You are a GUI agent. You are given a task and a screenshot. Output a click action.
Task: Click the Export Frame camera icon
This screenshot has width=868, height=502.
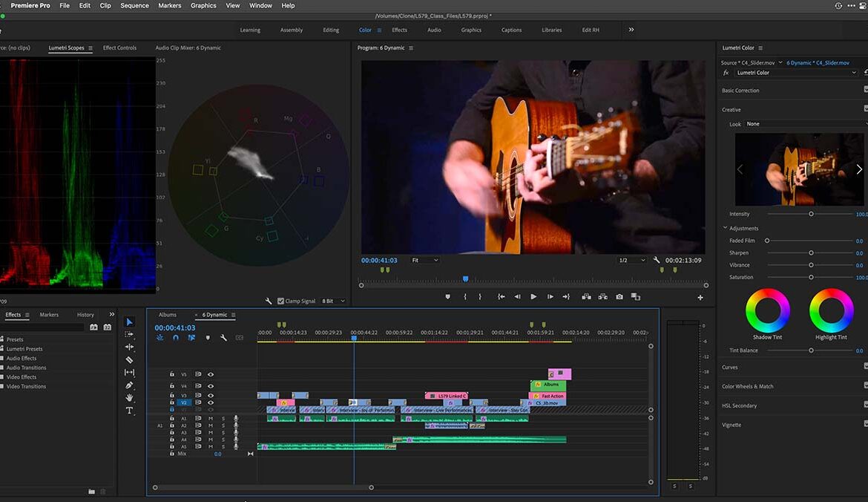pyautogui.click(x=619, y=296)
